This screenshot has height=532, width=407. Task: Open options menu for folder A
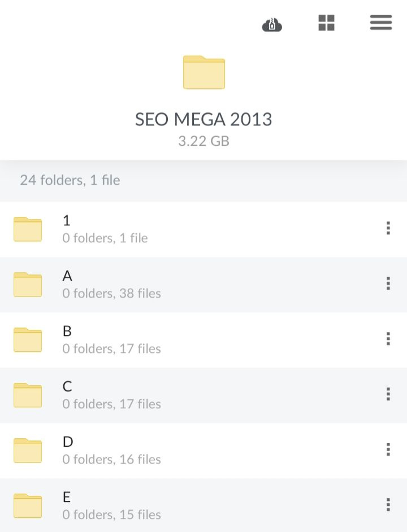pyautogui.click(x=388, y=284)
